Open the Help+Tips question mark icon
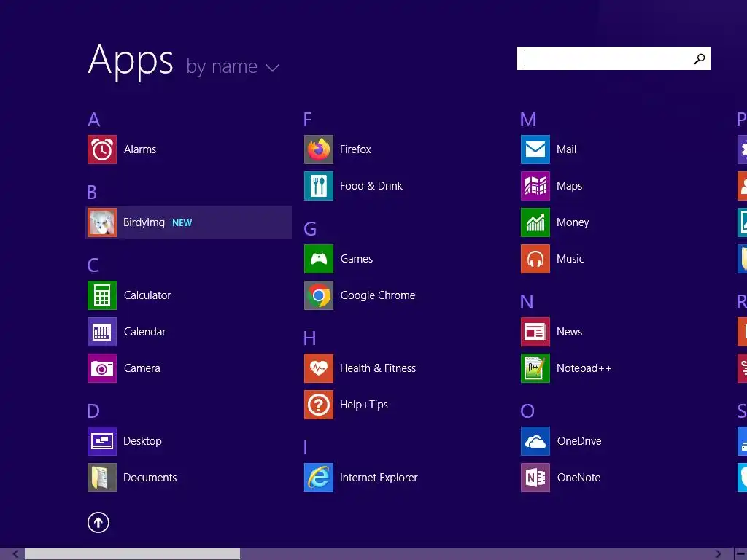This screenshot has height=560, width=747. (319, 405)
